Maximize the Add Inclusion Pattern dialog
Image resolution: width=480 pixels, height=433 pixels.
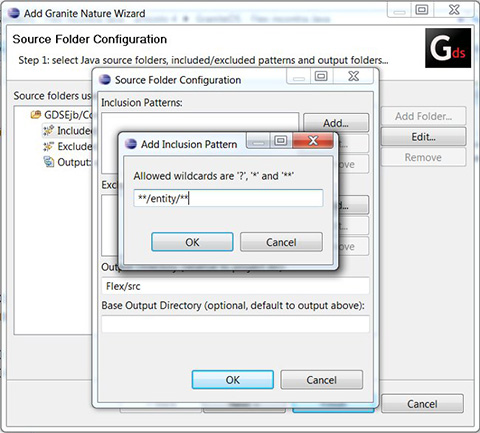point(281,141)
